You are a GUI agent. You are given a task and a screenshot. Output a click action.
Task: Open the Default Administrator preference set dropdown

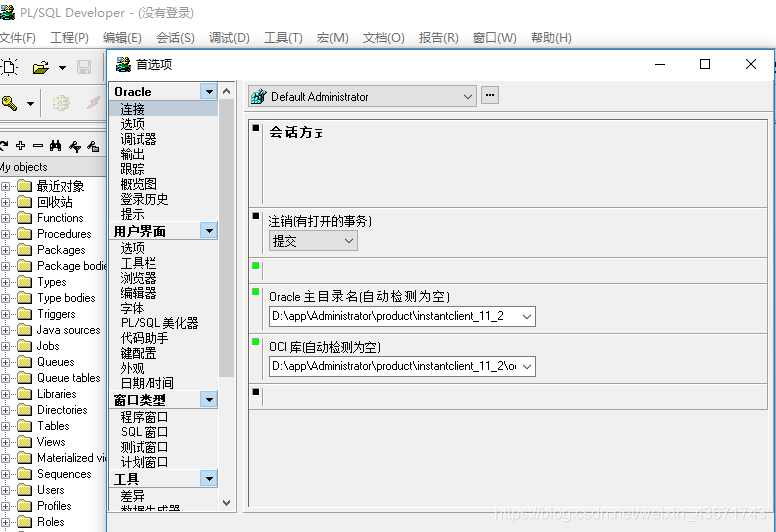[468, 97]
